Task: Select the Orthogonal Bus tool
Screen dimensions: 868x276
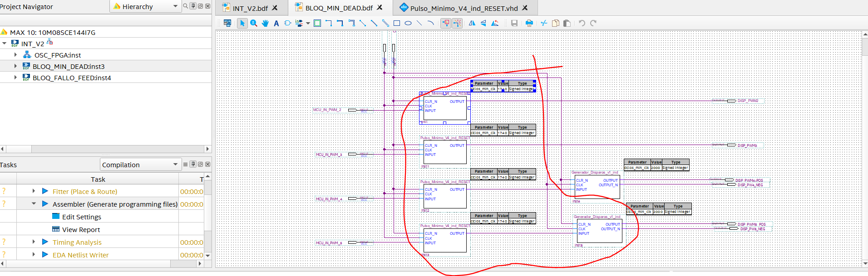Action: tap(340, 23)
